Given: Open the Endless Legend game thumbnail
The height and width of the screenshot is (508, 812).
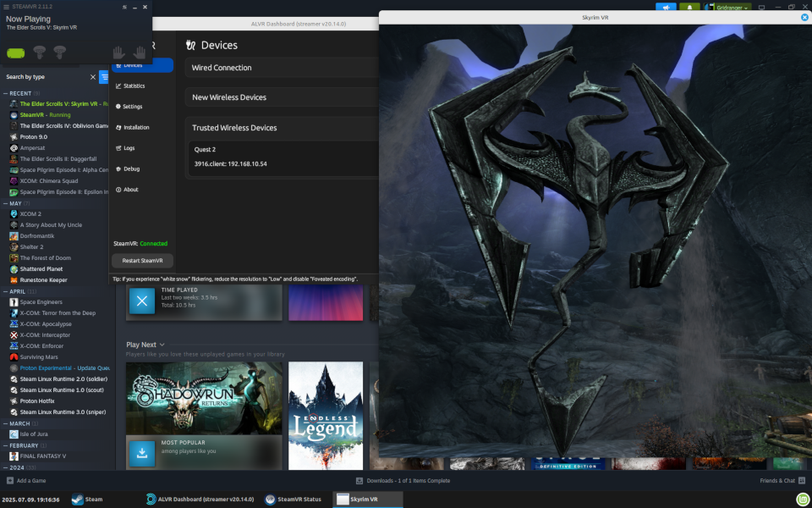Looking at the screenshot, I should pyautogui.click(x=326, y=416).
